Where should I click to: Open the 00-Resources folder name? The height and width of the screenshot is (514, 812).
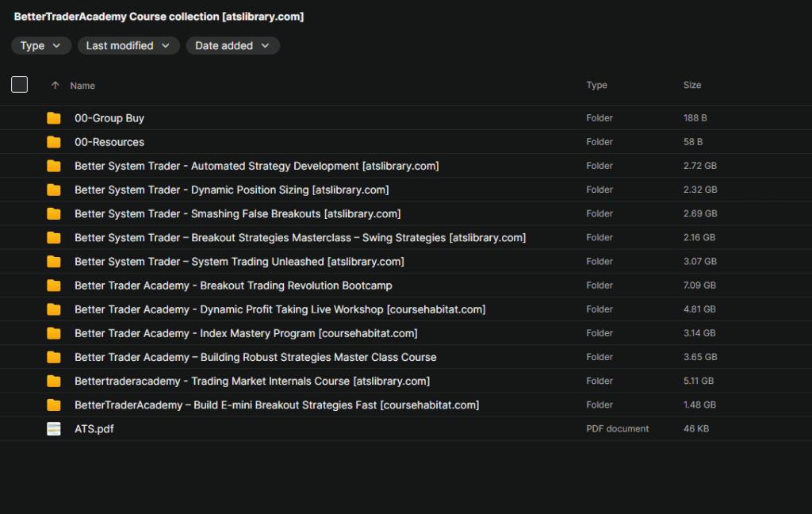109,142
